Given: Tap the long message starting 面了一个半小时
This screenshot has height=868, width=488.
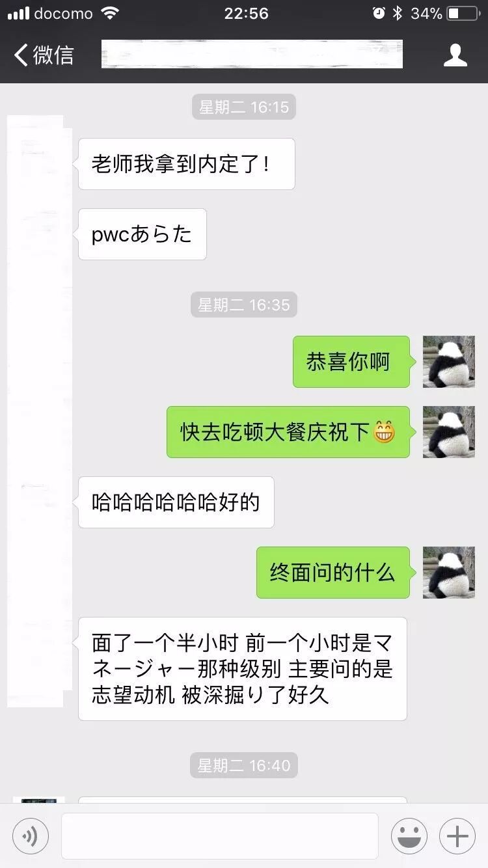Looking at the screenshot, I should pos(243,669).
